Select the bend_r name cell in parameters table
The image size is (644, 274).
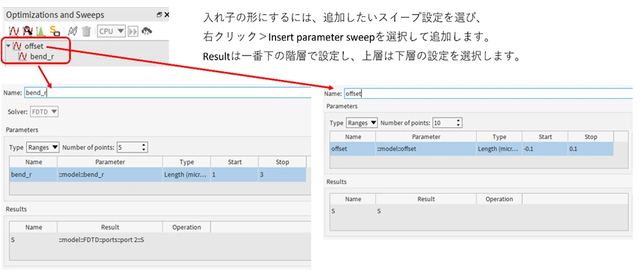click(x=33, y=175)
